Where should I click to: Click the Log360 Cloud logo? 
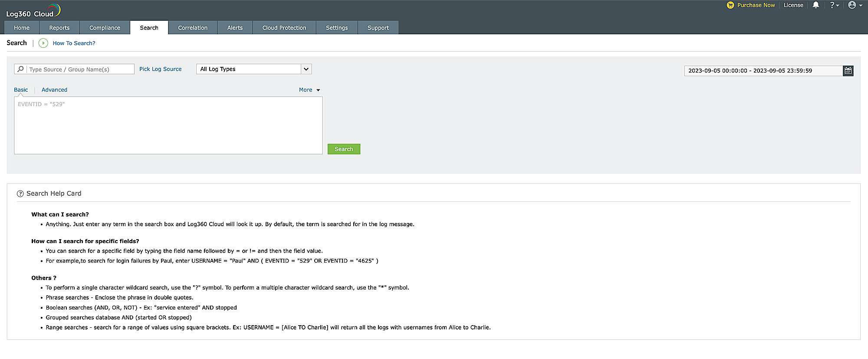coord(33,10)
